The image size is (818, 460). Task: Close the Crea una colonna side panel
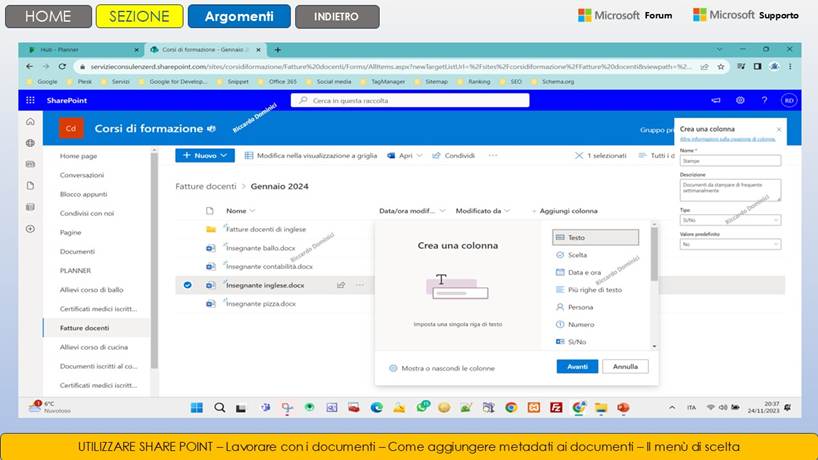pyautogui.click(x=778, y=129)
